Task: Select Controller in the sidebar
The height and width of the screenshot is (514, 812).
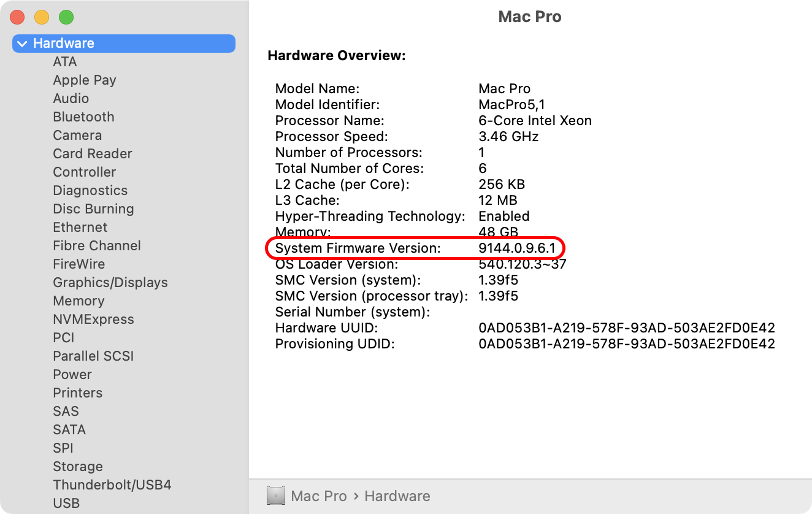Action: pyautogui.click(x=85, y=172)
